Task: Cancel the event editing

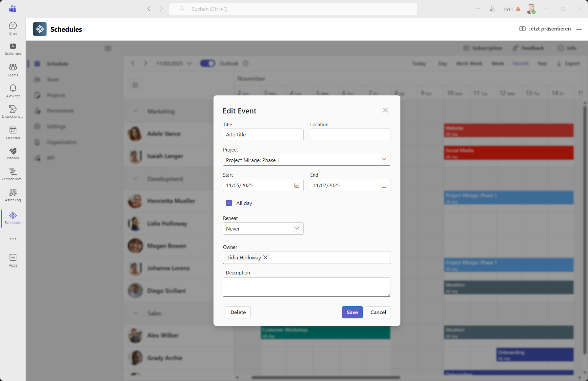Action: (x=378, y=312)
